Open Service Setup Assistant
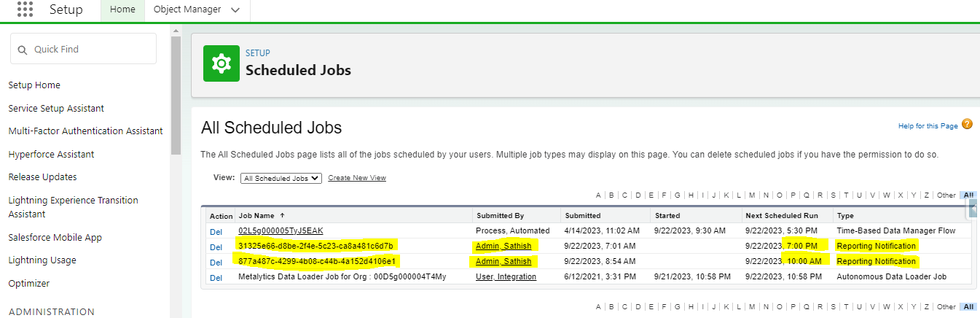Image resolution: width=980 pixels, height=318 pixels. point(56,108)
